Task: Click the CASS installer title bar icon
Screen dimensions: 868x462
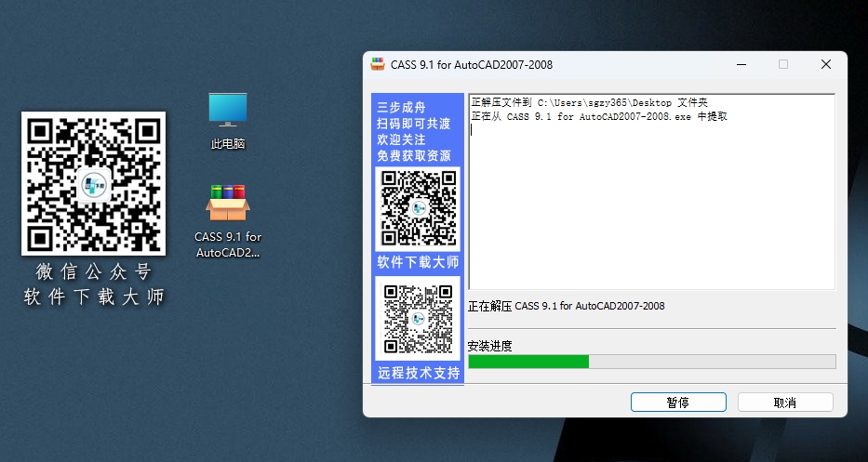Action: click(378, 64)
